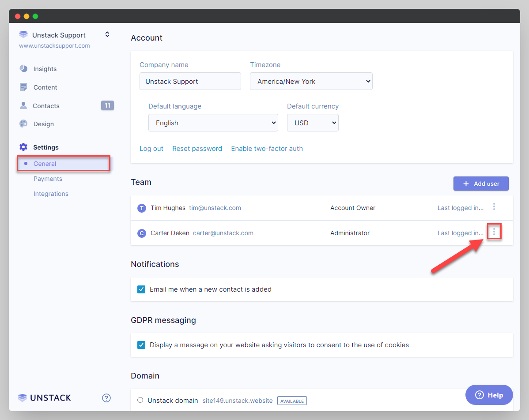Open the three-dot menu for Tim Hughes

tap(494, 206)
